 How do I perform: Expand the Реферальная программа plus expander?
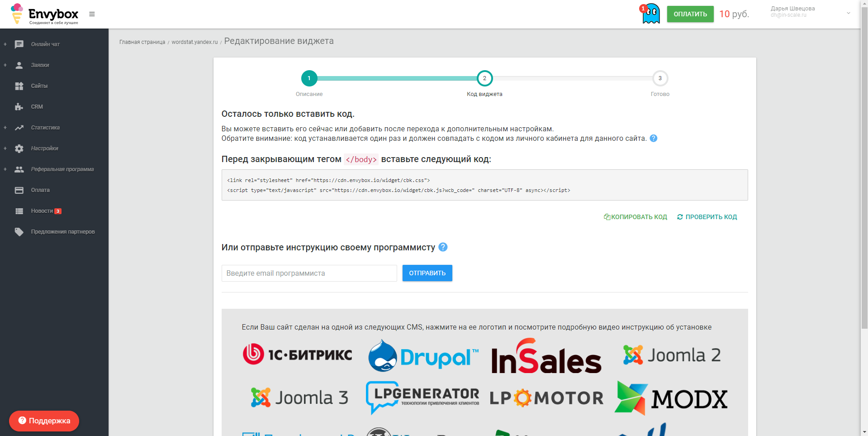coord(5,169)
